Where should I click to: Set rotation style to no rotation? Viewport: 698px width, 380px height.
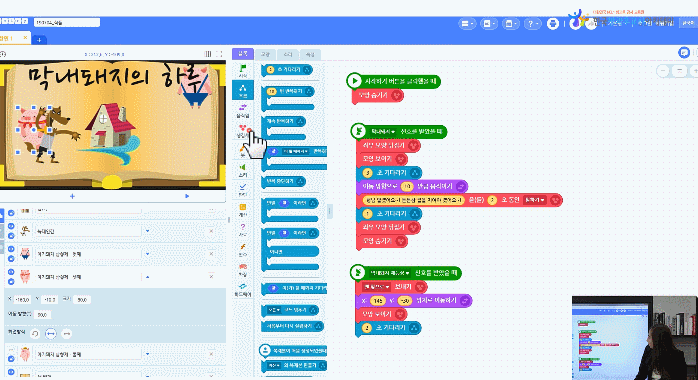[67, 333]
